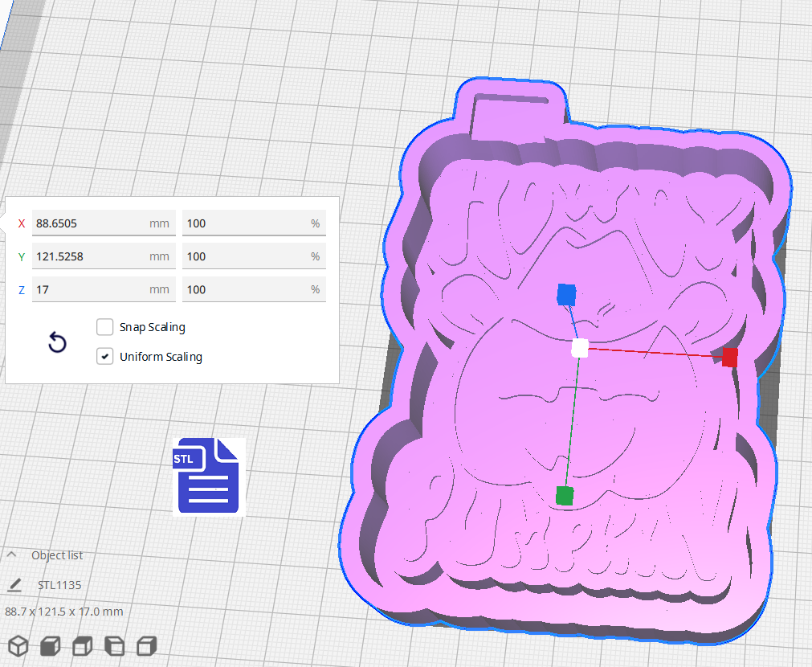Click the STL1135 model name text

(59, 585)
